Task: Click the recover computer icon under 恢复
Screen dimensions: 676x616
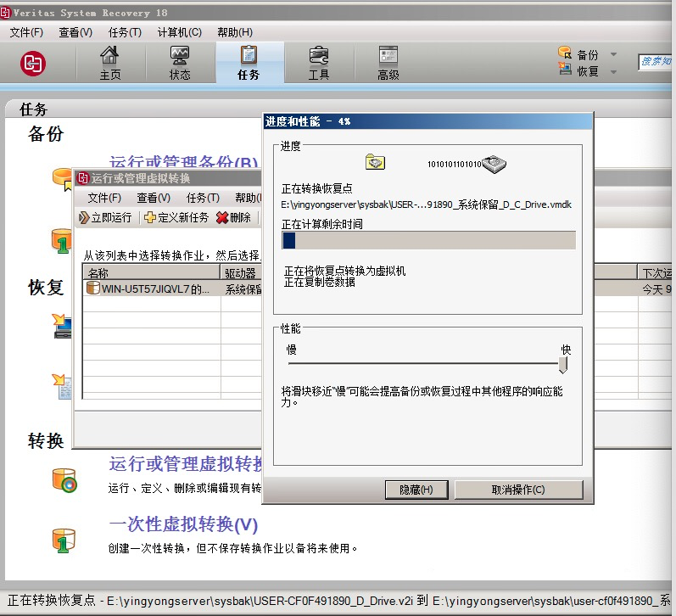Action: [62, 326]
